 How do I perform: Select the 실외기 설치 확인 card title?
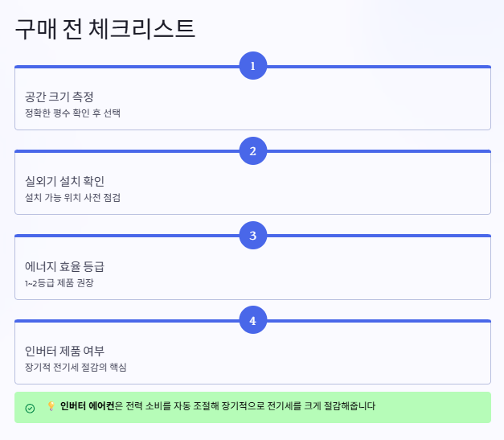pos(64,181)
